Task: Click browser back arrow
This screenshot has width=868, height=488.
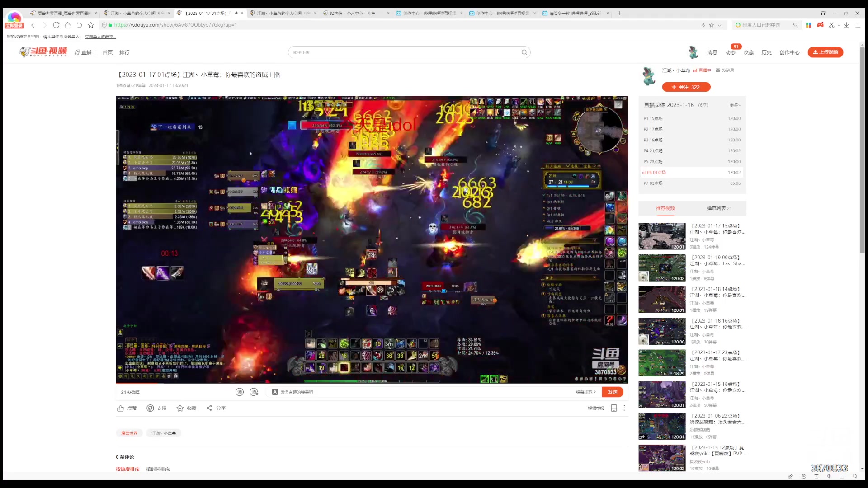Action: point(33,25)
